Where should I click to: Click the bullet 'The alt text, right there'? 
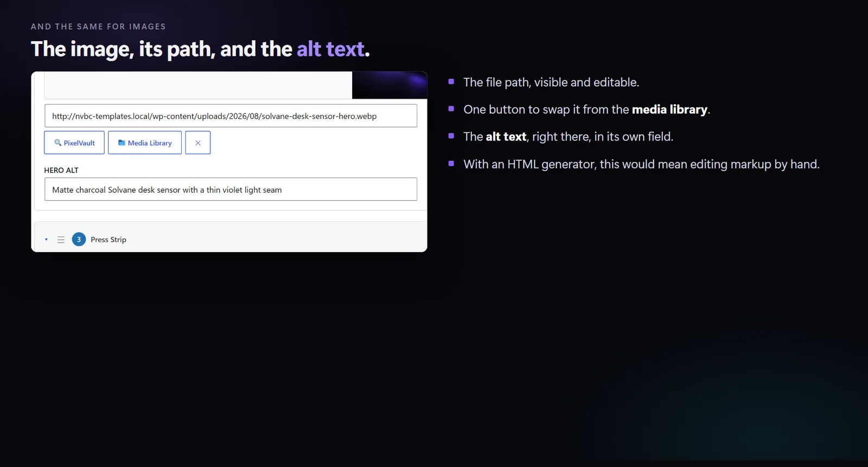pos(568,136)
